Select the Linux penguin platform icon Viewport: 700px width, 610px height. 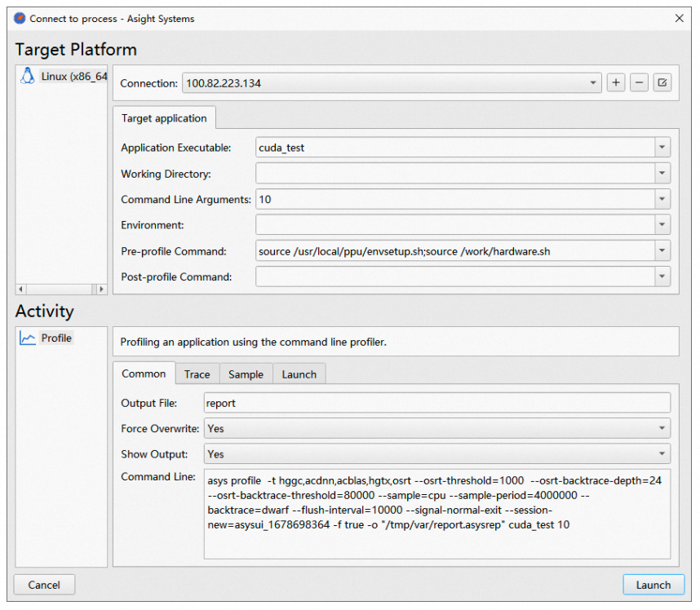(27, 77)
